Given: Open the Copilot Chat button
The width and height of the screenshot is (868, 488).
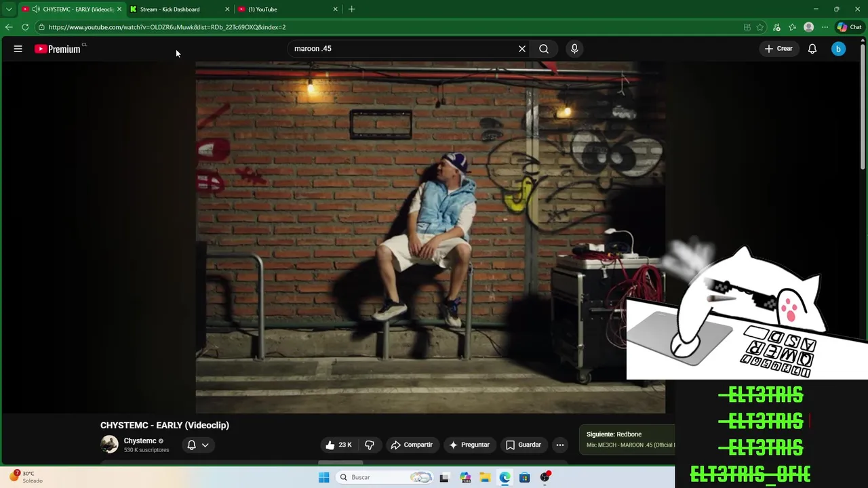Looking at the screenshot, I should tap(850, 27).
